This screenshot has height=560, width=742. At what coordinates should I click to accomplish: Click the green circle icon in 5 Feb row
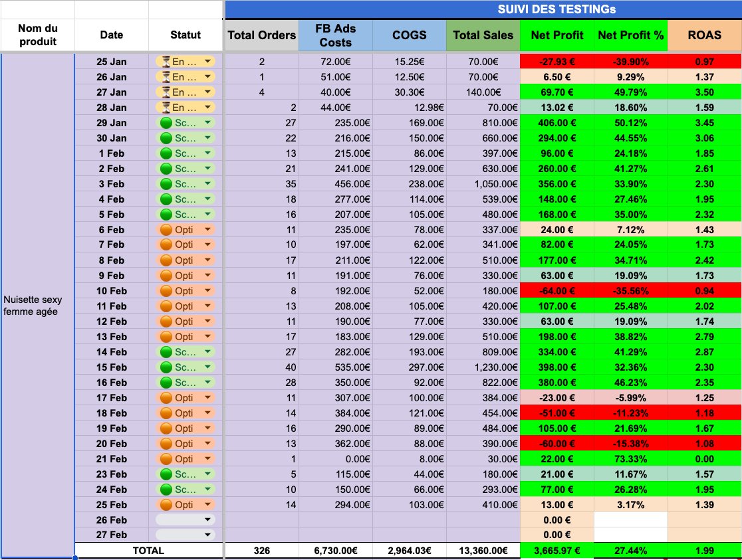pos(166,215)
